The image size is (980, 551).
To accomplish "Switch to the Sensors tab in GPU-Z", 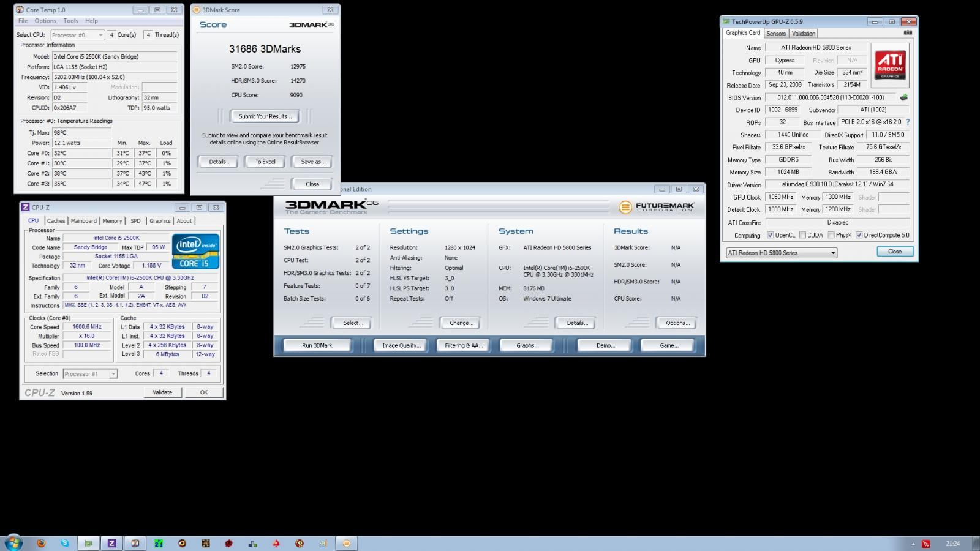I will pyautogui.click(x=776, y=34).
